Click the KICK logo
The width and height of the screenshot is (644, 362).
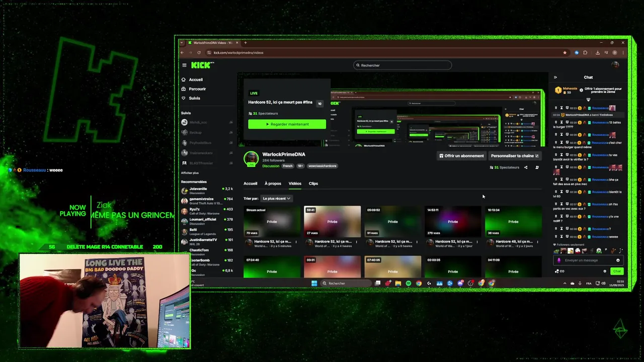[x=202, y=65]
